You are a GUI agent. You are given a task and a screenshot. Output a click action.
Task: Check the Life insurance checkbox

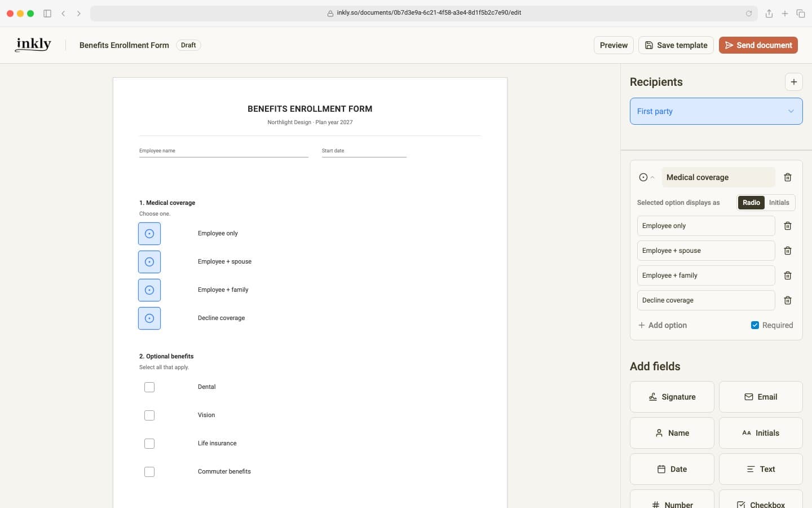(149, 444)
